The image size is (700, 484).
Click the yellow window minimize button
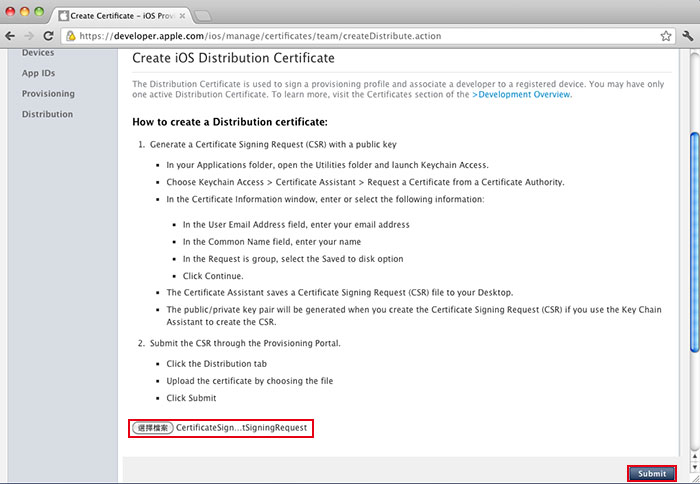(x=25, y=12)
